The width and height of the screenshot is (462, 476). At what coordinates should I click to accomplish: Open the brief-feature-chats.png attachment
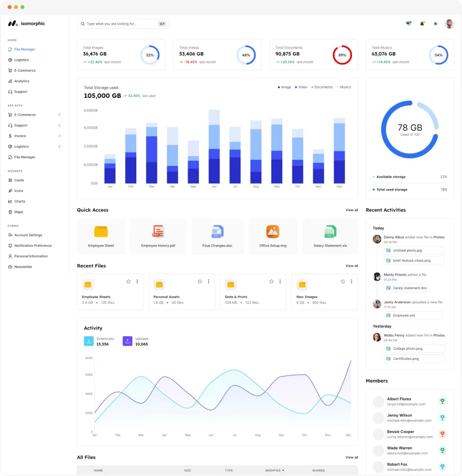click(x=414, y=260)
